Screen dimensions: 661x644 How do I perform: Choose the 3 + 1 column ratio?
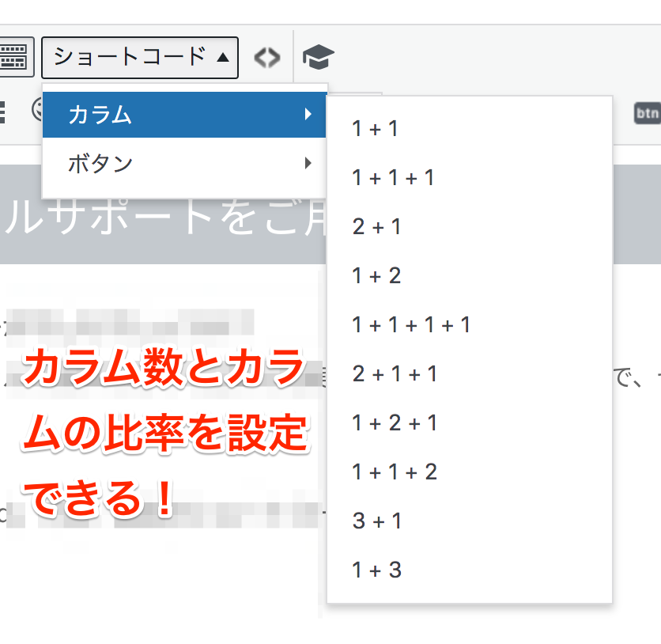point(377,521)
